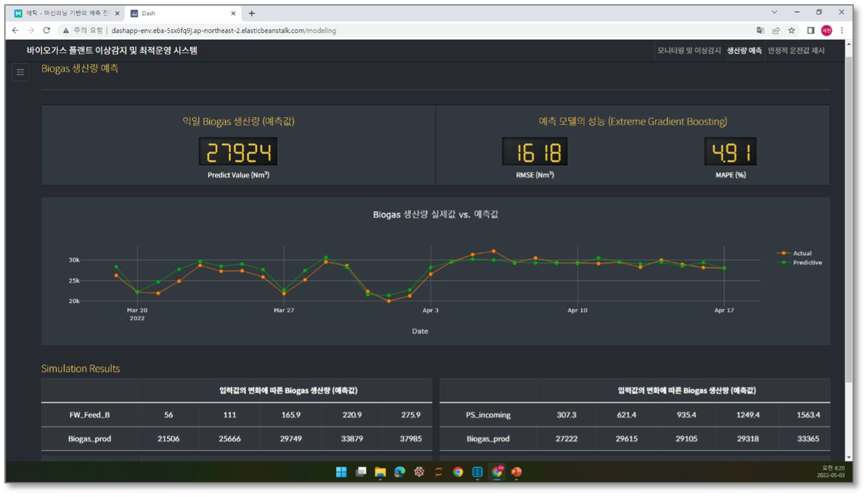Switch to the 모니터링 및 이상감지 tab
The width and height of the screenshot is (868, 497).
(689, 50)
